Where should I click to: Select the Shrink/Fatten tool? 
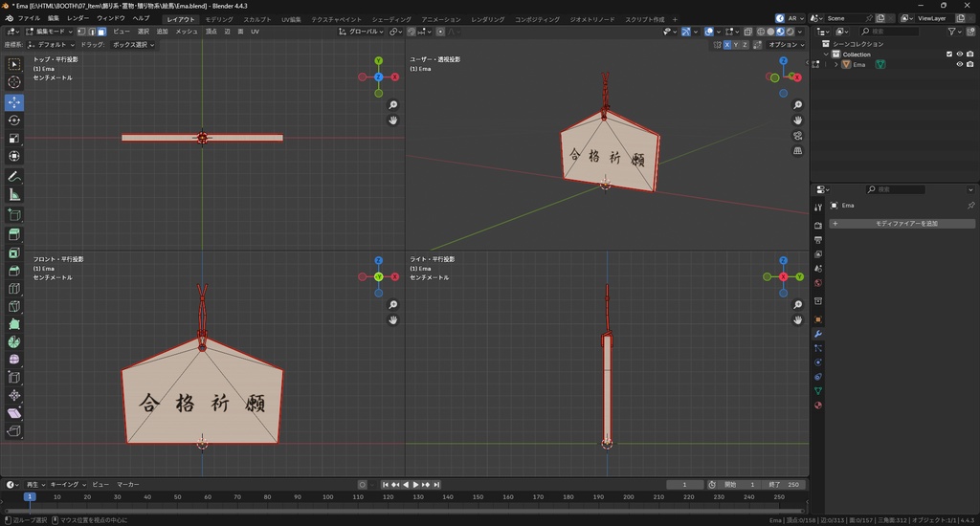14,395
